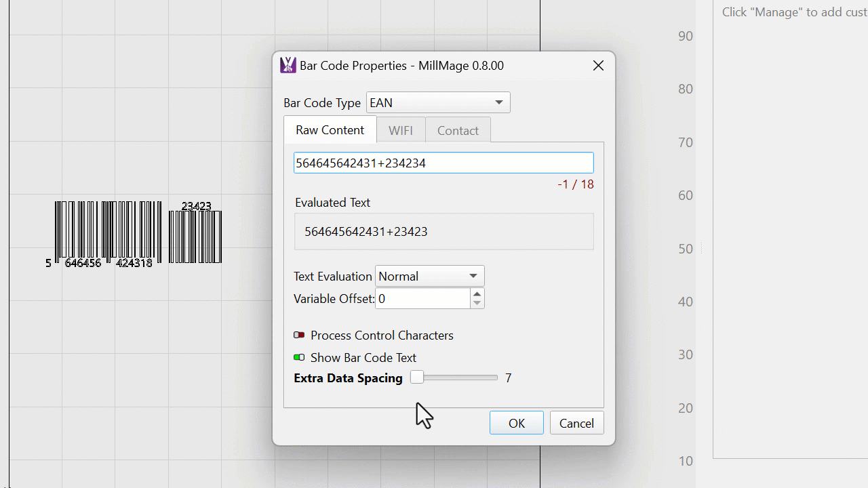Click the MillMage logo icon in the title bar

click(x=288, y=66)
